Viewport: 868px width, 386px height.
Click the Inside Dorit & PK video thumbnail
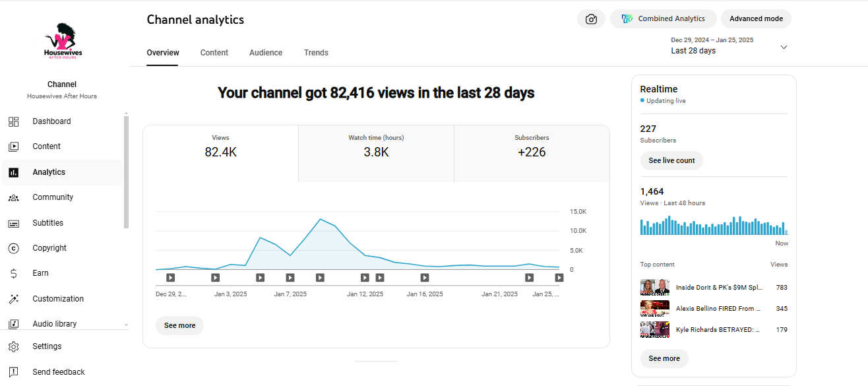tap(655, 288)
